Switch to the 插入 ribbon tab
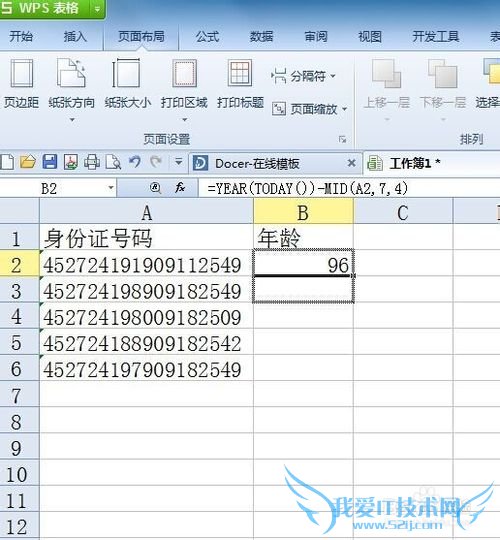The width and height of the screenshot is (500, 540). click(75, 36)
